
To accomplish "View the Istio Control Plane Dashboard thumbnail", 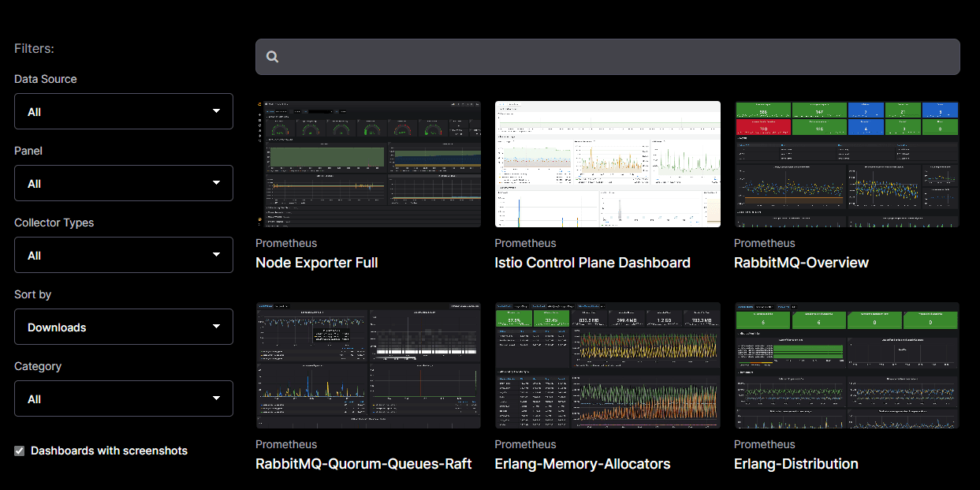I will (x=608, y=164).
